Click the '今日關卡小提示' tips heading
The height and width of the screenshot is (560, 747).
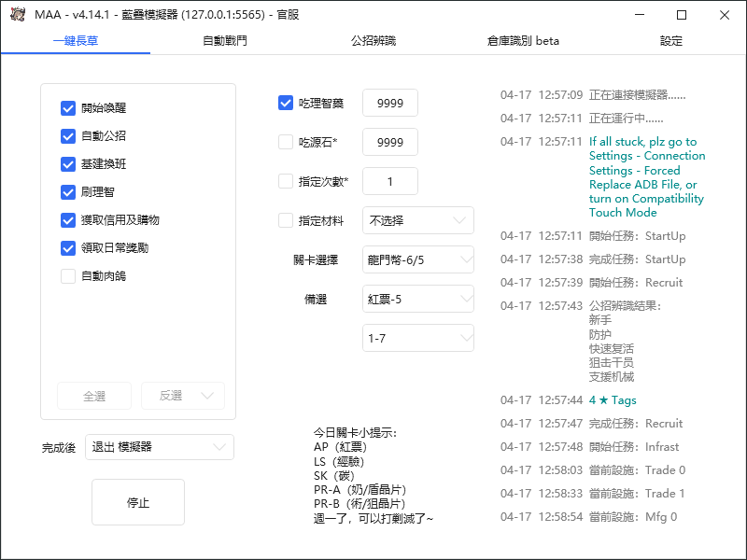(x=355, y=433)
